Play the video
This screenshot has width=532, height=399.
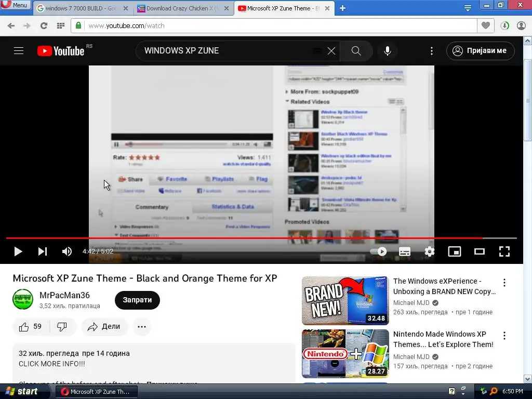coord(18,251)
